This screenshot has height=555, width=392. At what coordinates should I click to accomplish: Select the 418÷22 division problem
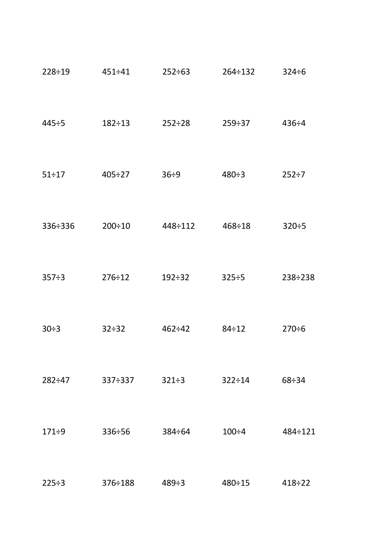click(x=296, y=483)
